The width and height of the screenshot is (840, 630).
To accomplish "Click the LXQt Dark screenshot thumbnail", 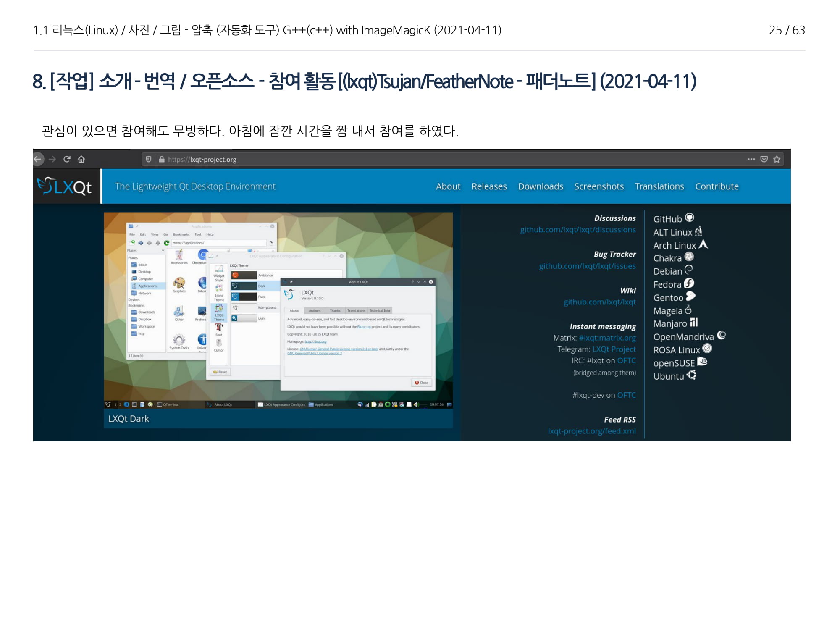I will tap(278, 310).
